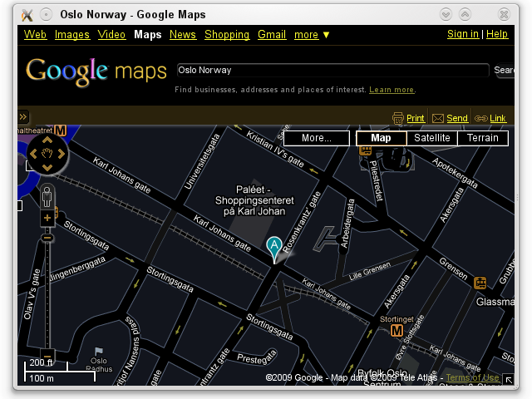Open the More... map layers dropdown
Screen dimensions: 532x399
coord(316,138)
